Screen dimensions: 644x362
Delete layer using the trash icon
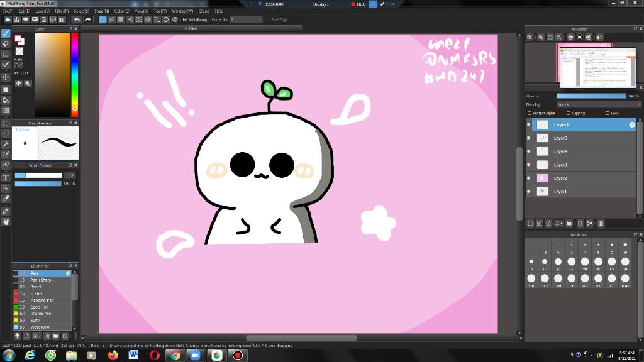pyautogui.click(x=601, y=223)
